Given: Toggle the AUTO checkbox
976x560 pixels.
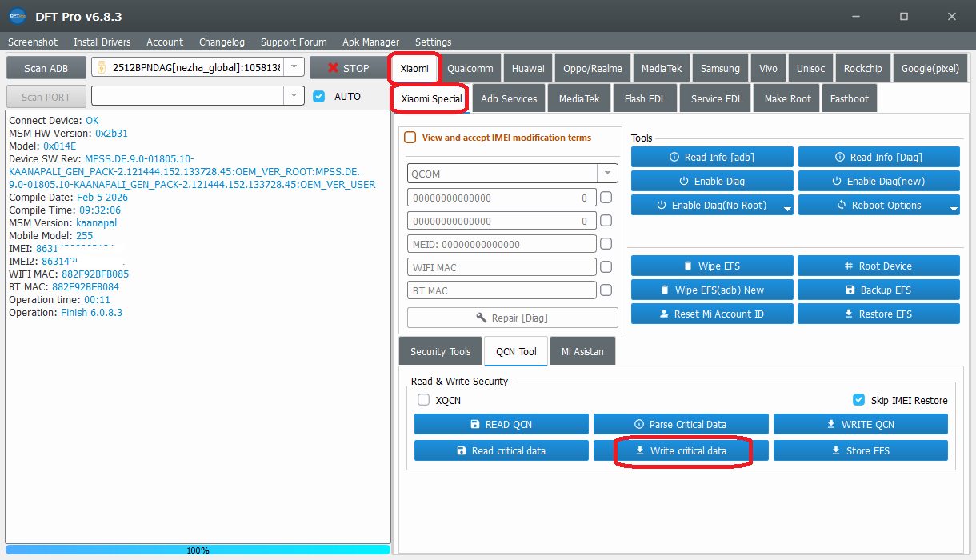Looking at the screenshot, I should [x=319, y=96].
